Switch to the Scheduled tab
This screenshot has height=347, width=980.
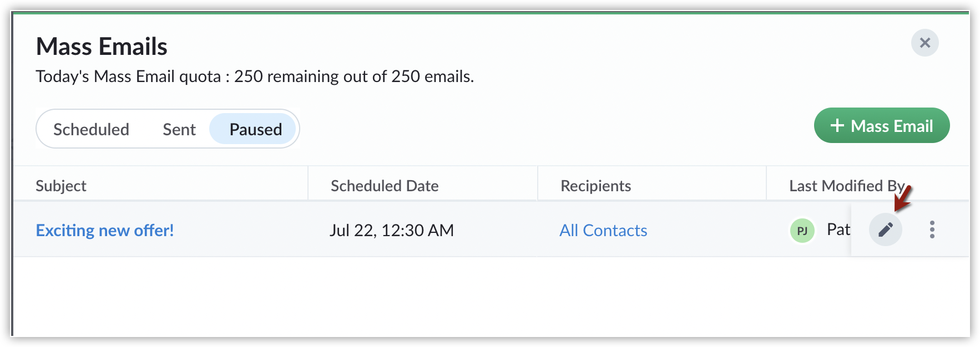[91, 129]
